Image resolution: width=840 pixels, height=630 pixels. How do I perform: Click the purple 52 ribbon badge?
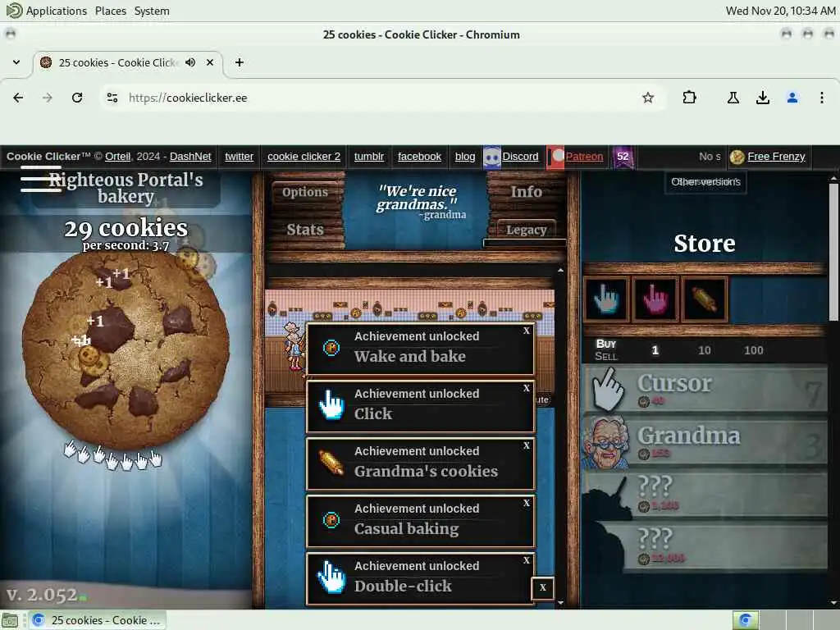click(x=623, y=157)
